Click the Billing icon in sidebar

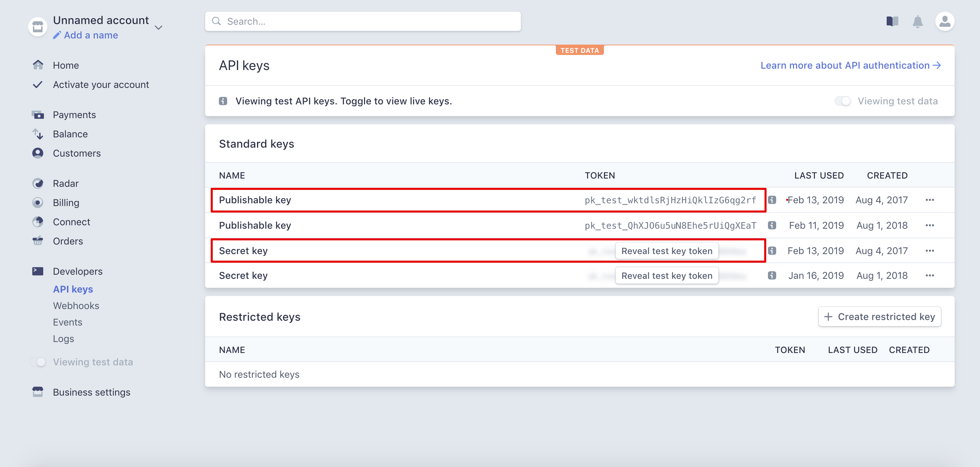38,203
